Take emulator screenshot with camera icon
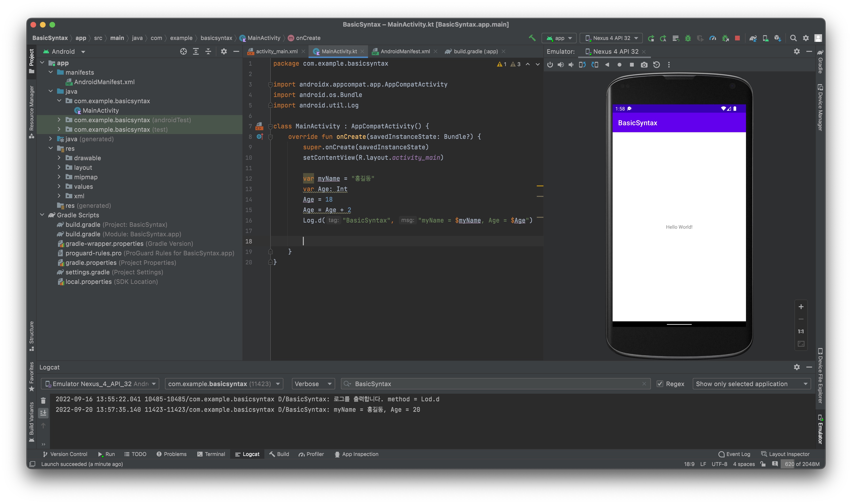 pyautogui.click(x=644, y=64)
